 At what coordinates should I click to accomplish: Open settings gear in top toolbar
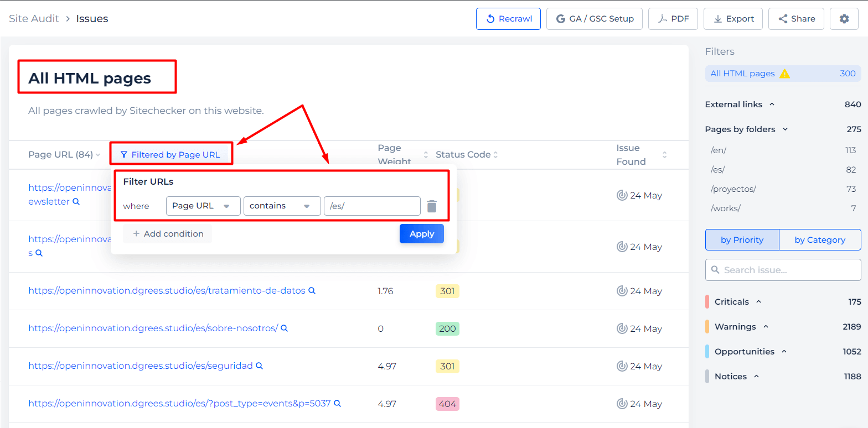pos(844,19)
